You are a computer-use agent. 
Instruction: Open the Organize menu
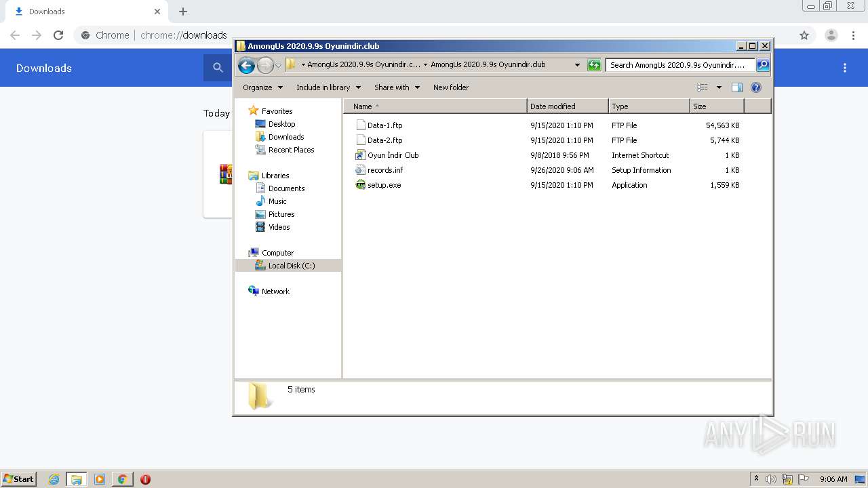(x=262, y=87)
